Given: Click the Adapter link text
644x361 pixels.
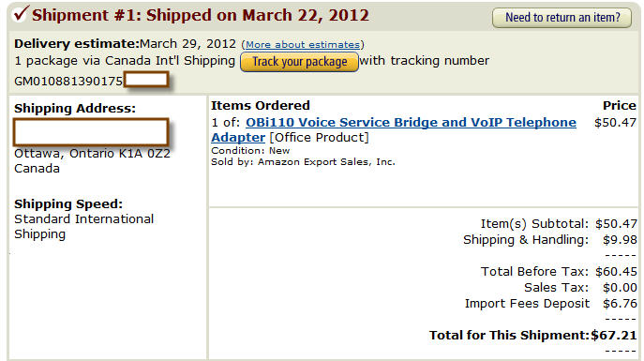Looking at the screenshot, I should (x=238, y=137).
